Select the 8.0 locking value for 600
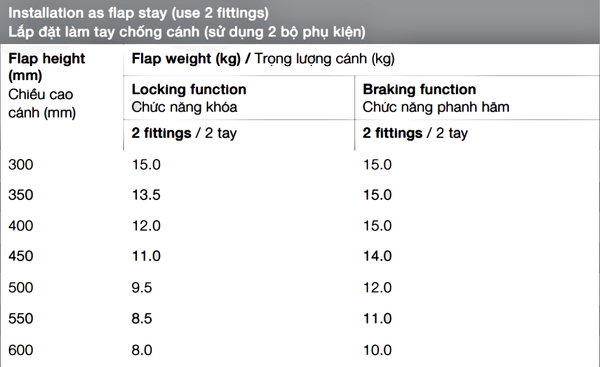The height and width of the screenshot is (367, 600). (142, 350)
